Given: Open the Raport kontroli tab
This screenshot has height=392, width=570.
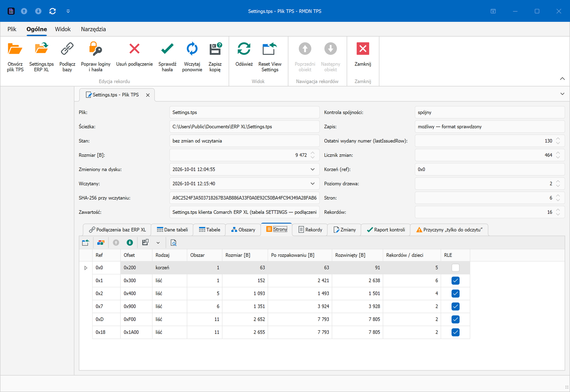Looking at the screenshot, I should tap(386, 230).
